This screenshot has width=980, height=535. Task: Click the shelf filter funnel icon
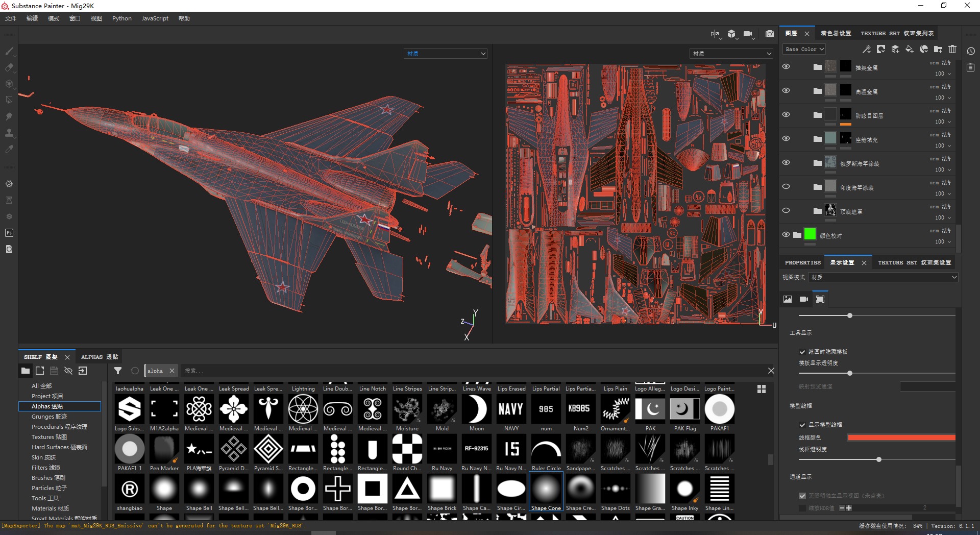coord(118,371)
